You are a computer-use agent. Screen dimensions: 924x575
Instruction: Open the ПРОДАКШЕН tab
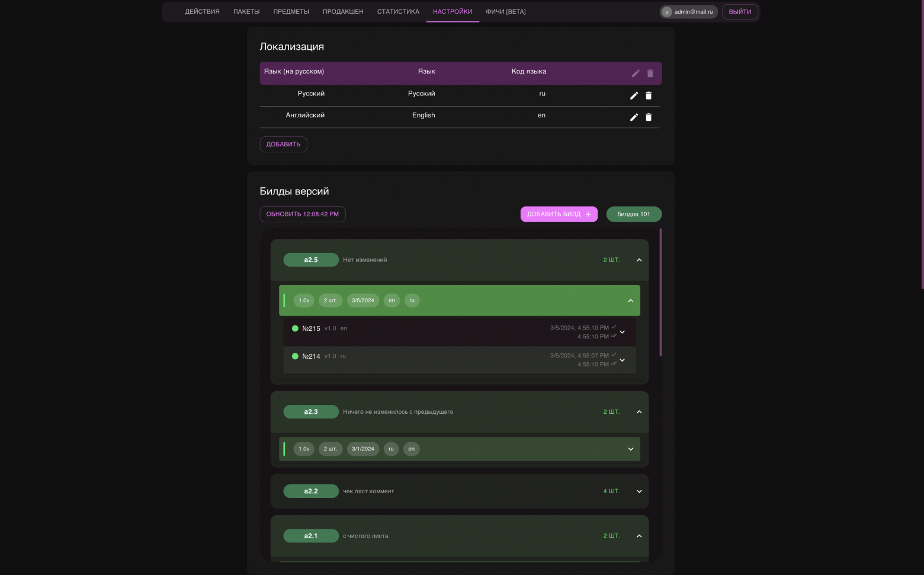tap(343, 12)
